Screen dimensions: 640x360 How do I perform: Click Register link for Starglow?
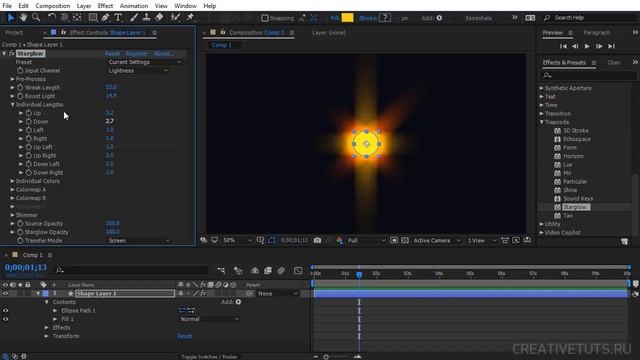[136, 53]
